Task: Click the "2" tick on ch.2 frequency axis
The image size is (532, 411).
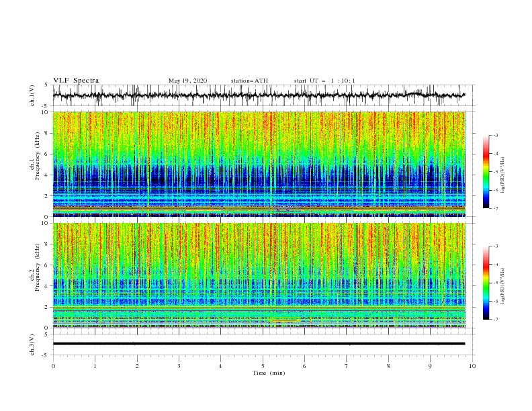Action: (x=46, y=307)
